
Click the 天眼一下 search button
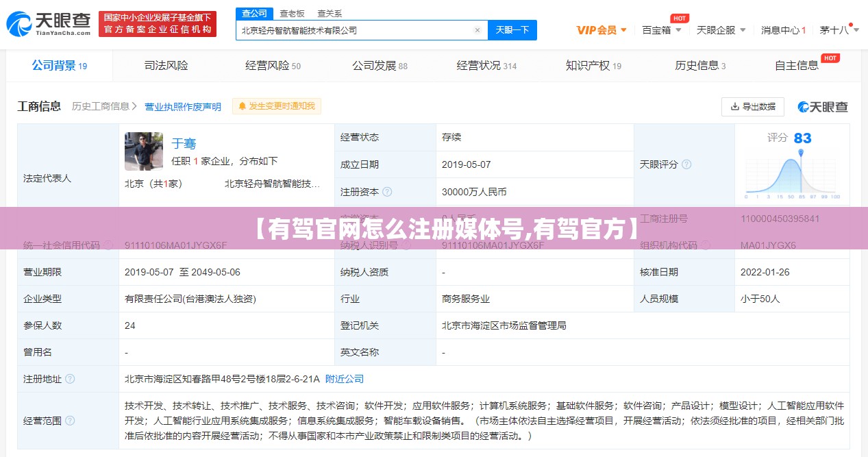[x=512, y=30]
